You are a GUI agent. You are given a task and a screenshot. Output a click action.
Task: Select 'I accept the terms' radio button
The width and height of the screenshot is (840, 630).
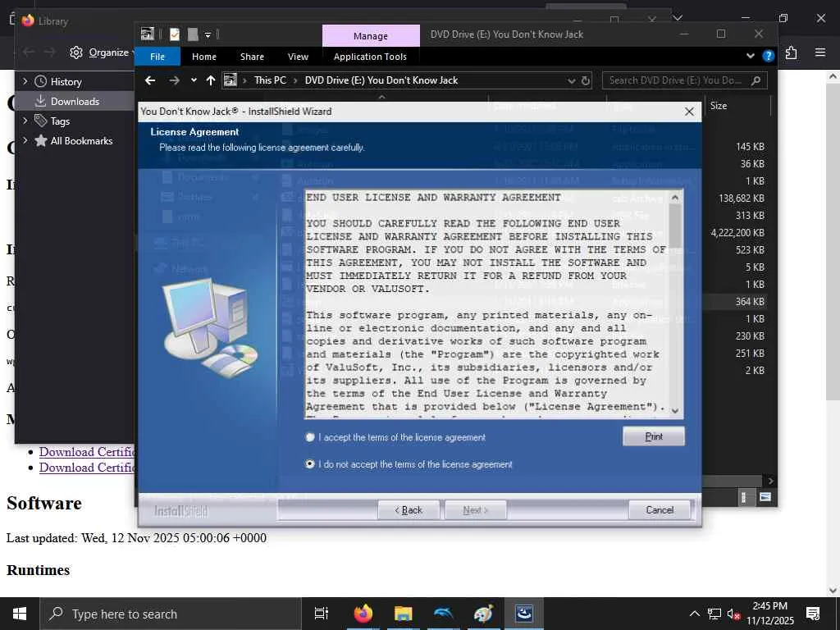tap(309, 437)
